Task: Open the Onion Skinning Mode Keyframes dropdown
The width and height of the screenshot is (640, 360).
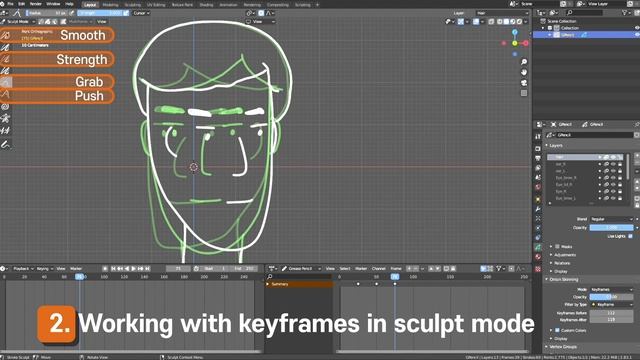Action: tap(611, 289)
